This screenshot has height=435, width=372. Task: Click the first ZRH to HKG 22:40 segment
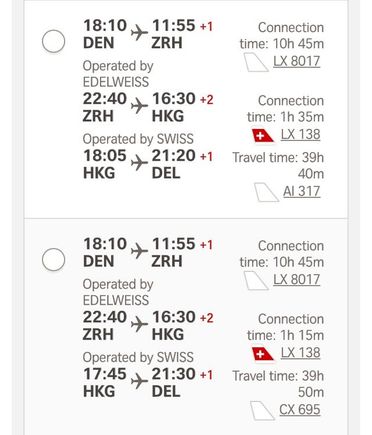click(148, 107)
